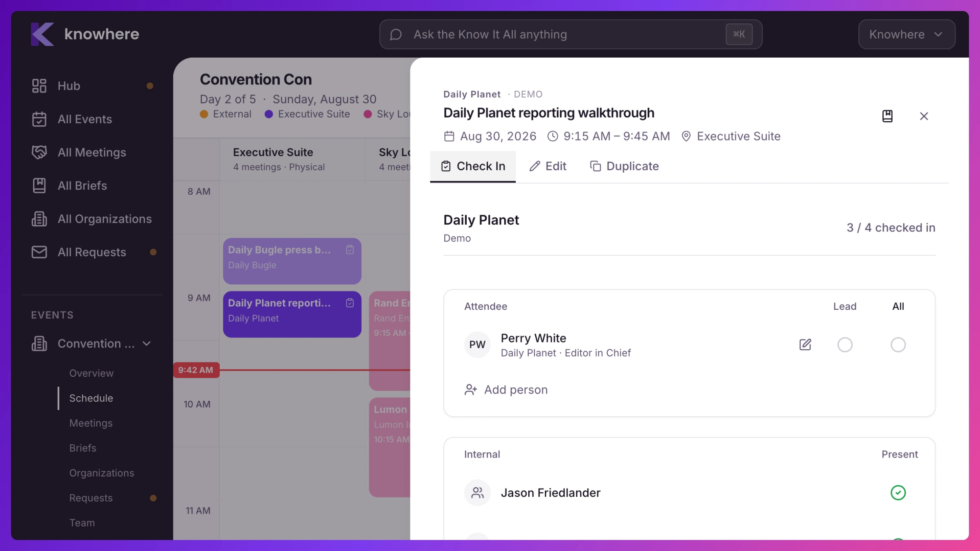Go to All Meetings
Viewport: 980px width, 551px height.
[x=92, y=152]
